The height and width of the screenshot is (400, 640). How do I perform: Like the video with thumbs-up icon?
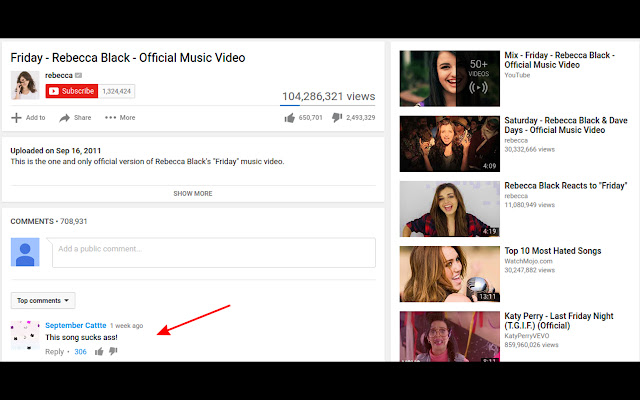click(290, 118)
